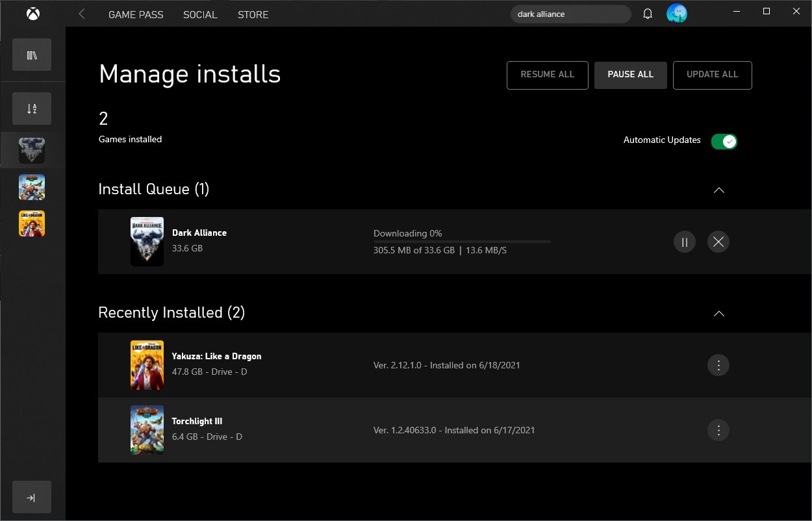
Task: Click Ver. 2.12.1.0 install info
Action: (x=447, y=365)
